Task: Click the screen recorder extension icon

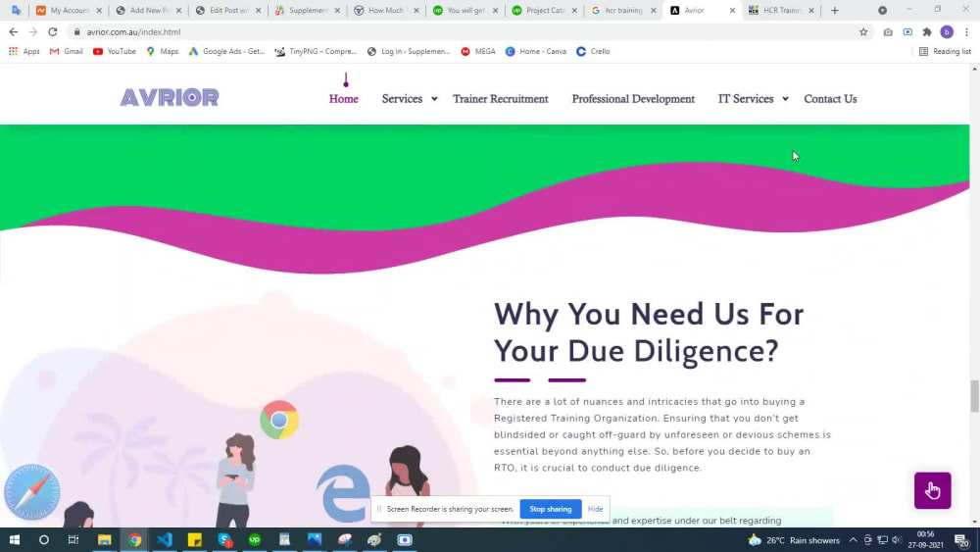Action: pos(907,32)
